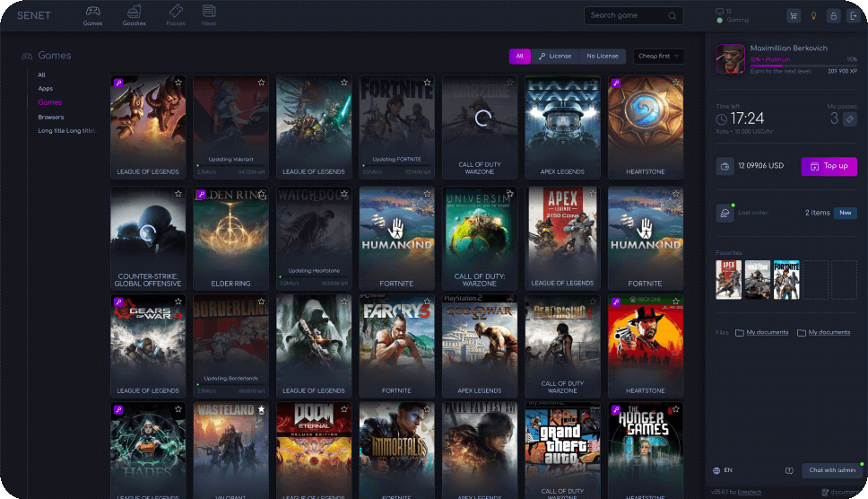Screen dimensions: 868x499
Task: Select the No License filter button
Action: click(603, 56)
